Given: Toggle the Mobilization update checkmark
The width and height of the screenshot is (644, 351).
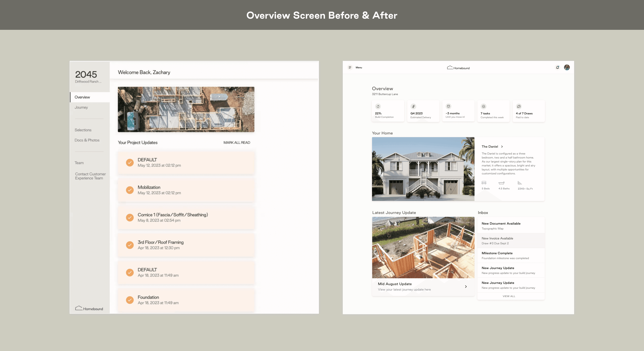Looking at the screenshot, I should coord(130,190).
